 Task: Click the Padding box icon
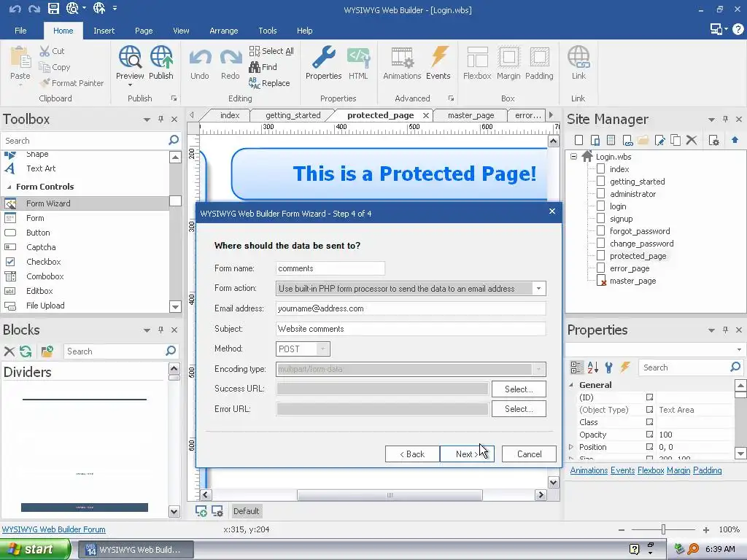539,57
